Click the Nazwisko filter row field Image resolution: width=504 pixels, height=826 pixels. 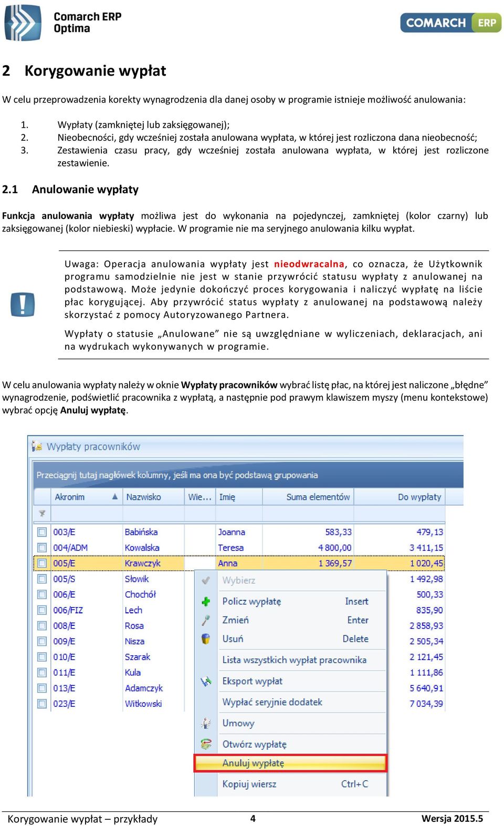coord(153,513)
